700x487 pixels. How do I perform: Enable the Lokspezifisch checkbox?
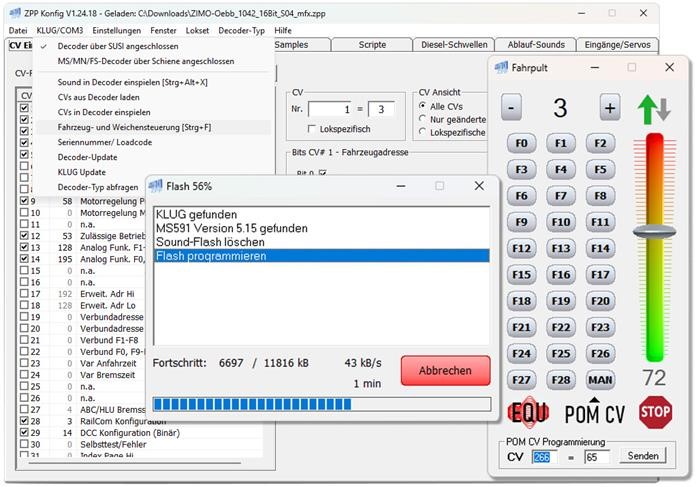point(313,130)
